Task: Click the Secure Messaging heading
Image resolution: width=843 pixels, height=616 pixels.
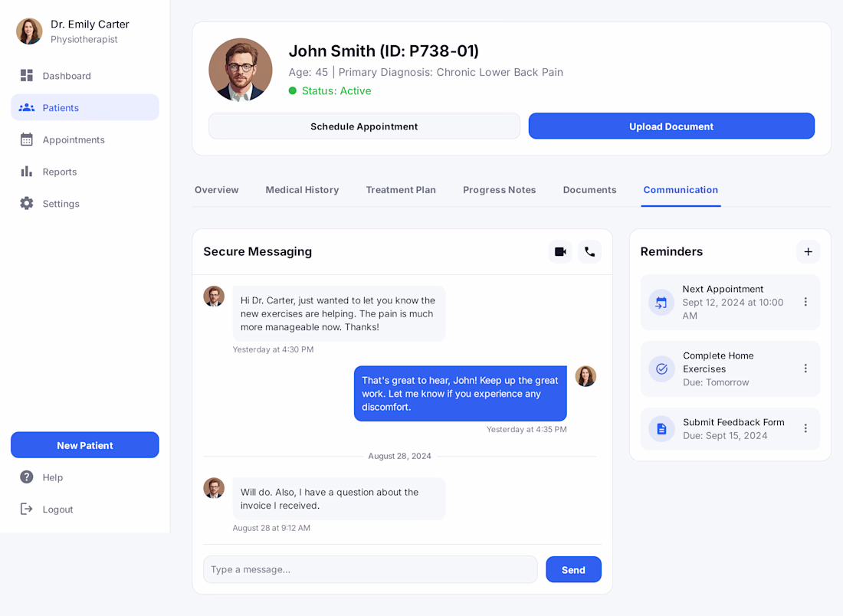Action: (257, 251)
